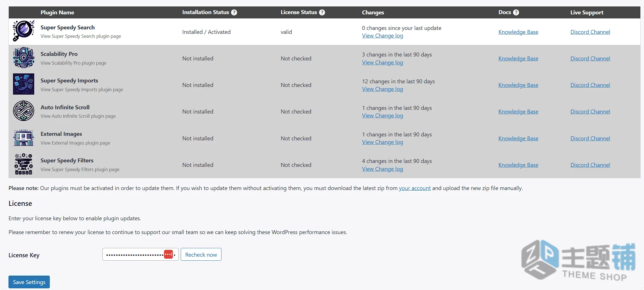The image size is (644, 290).
Task: Click the red password manager icon in License Key
Action: pos(169,254)
